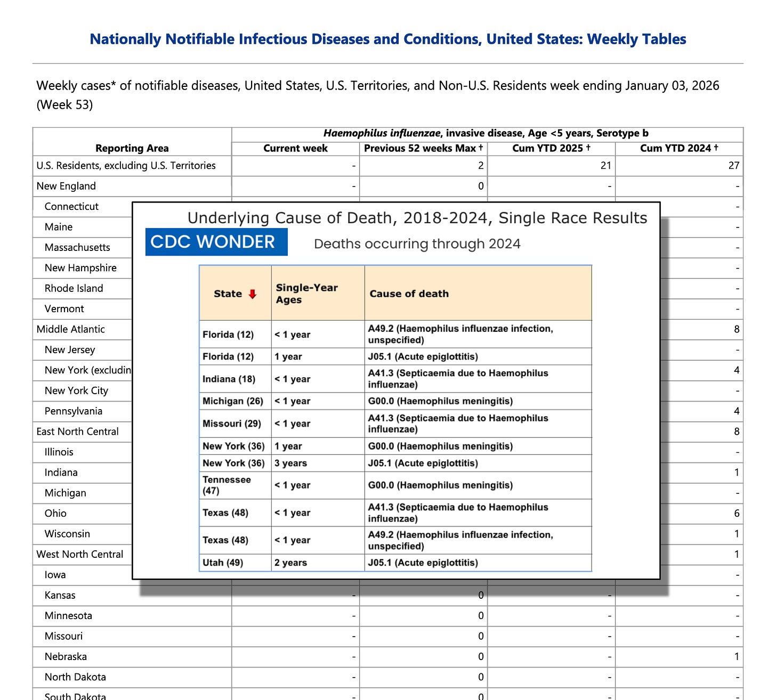Click 'Tennessee (47)' in the WONDER table
The image size is (776, 700).
pos(227,485)
